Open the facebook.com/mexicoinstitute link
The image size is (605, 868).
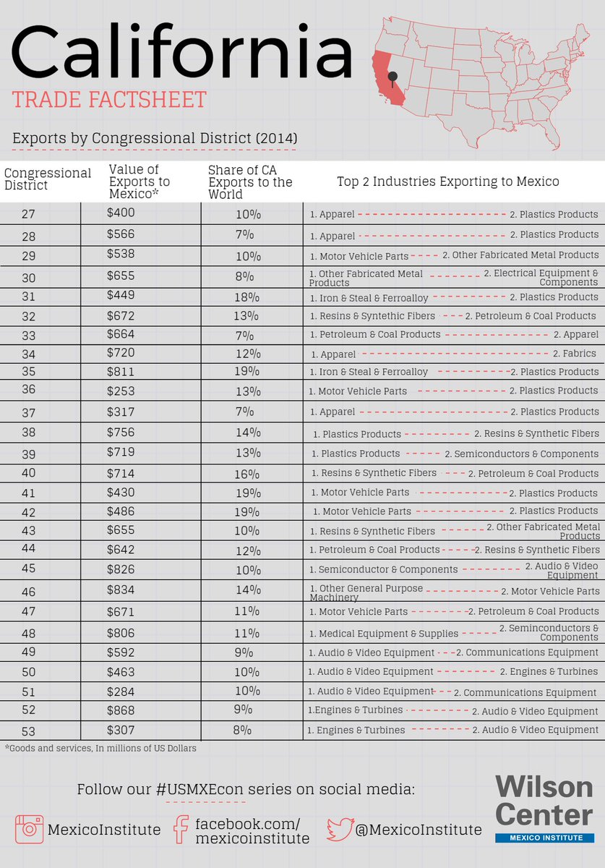coord(252,831)
